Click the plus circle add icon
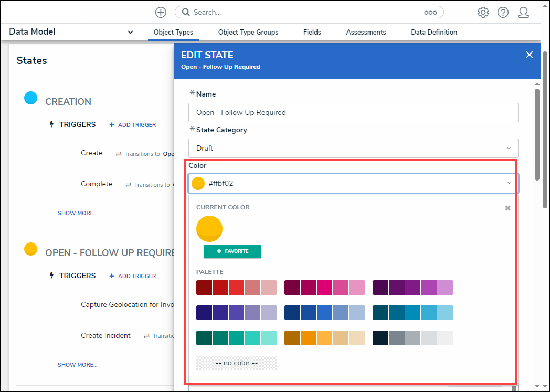This screenshot has height=392, width=550. pyautogui.click(x=161, y=12)
